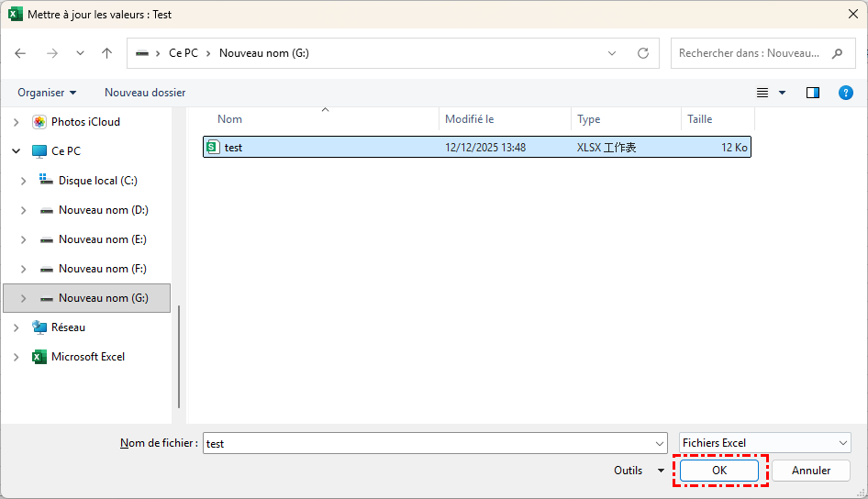This screenshot has width=868, height=499.
Task: Open Photos iCloud in sidebar
Action: (x=84, y=122)
